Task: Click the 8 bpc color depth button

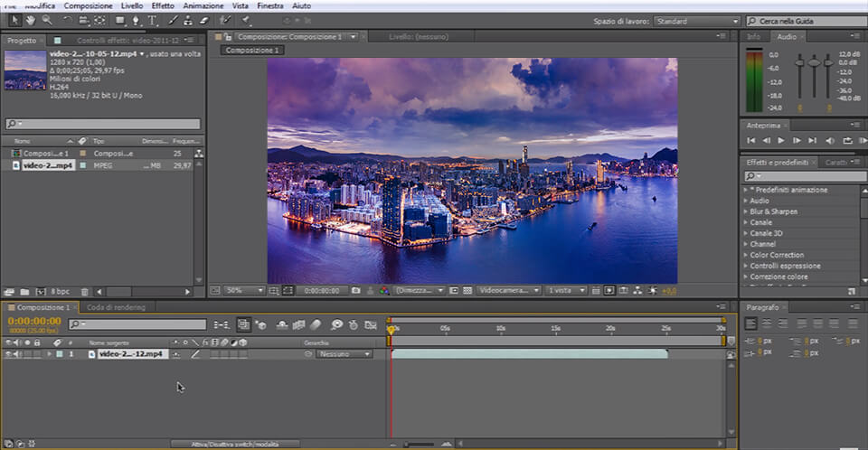Action: click(61, 291)
